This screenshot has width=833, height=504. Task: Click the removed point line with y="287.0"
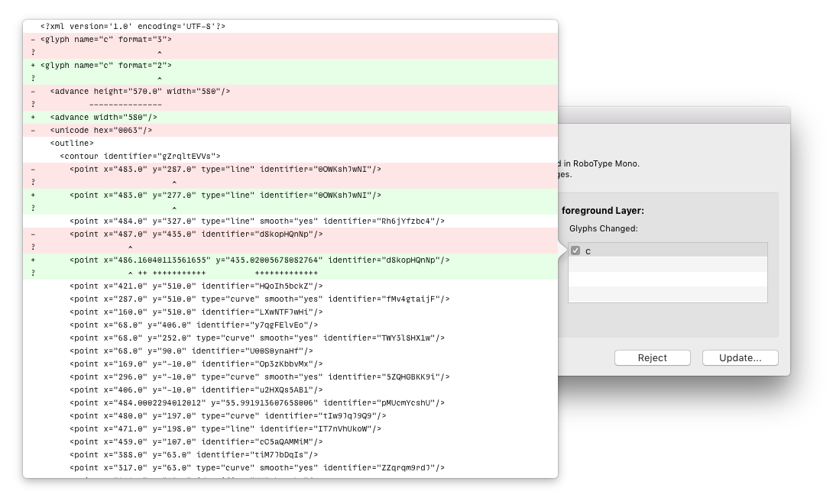tap(225, 170)
